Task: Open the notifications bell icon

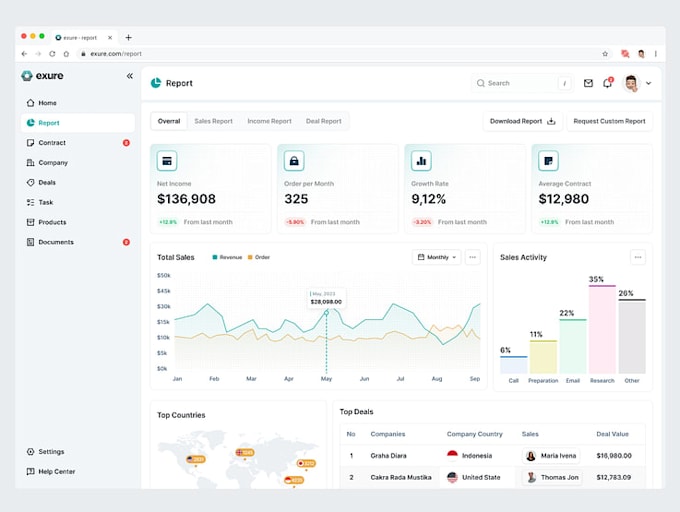Action: (x=607, y=83)
